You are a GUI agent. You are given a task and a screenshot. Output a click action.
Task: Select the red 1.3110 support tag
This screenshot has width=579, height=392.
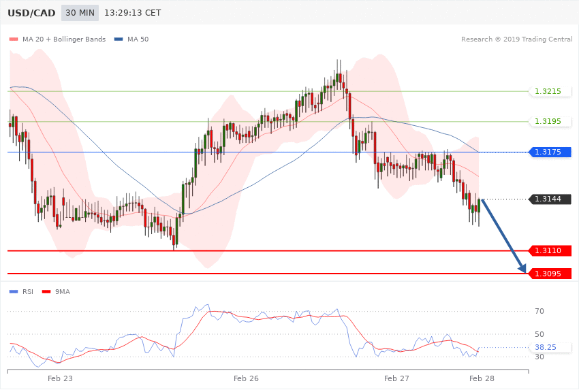550,250
